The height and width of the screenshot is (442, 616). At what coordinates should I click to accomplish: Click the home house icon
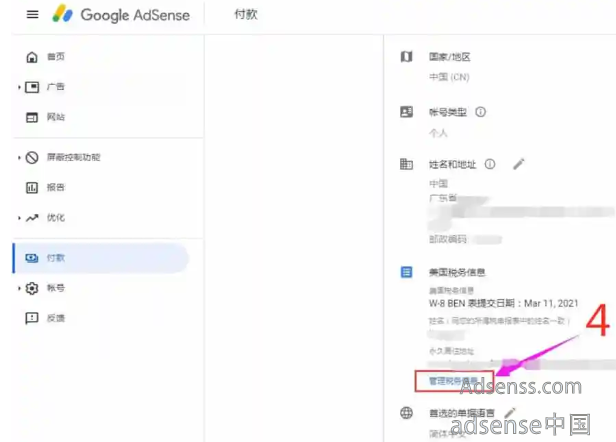pos(32,57)
